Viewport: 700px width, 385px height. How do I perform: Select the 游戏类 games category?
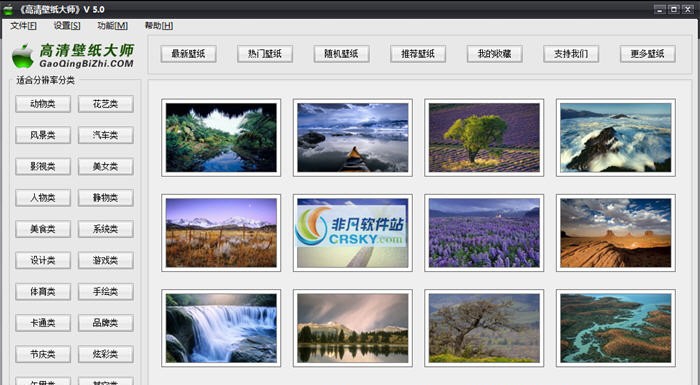tap(106, 260)
